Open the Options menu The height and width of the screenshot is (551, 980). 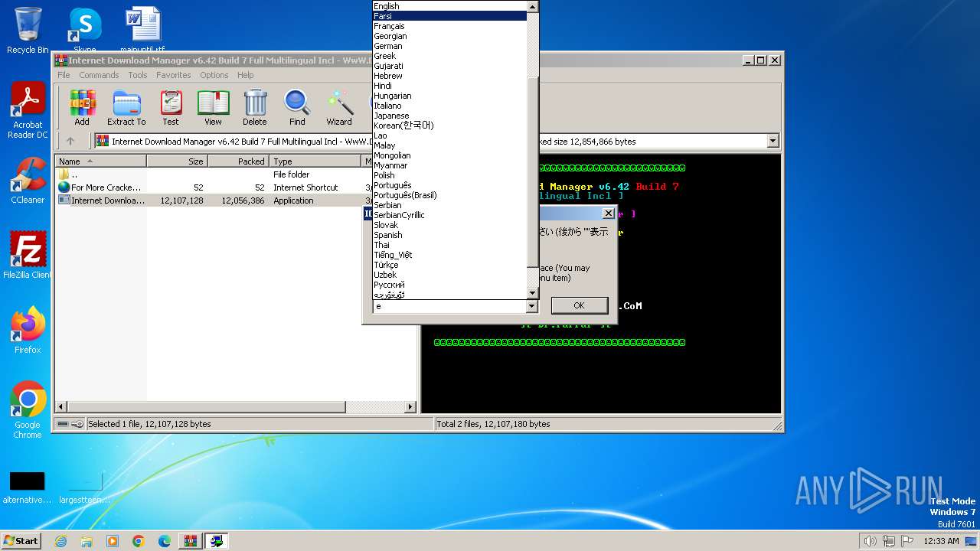214,75
